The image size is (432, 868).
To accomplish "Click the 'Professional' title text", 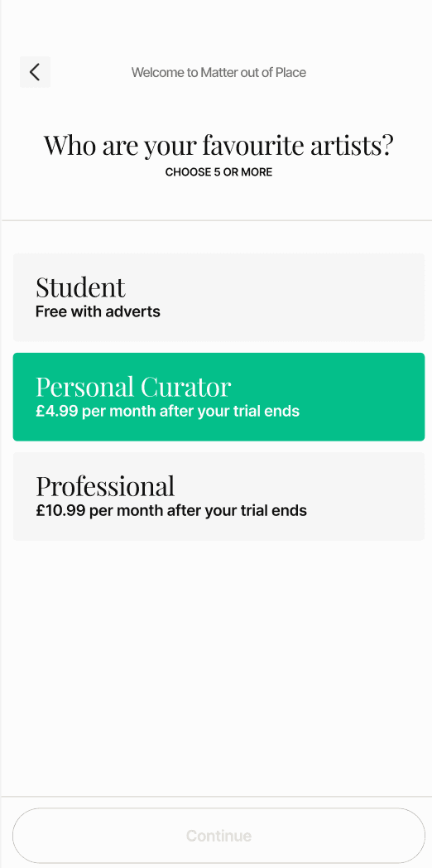I will 105,486.
